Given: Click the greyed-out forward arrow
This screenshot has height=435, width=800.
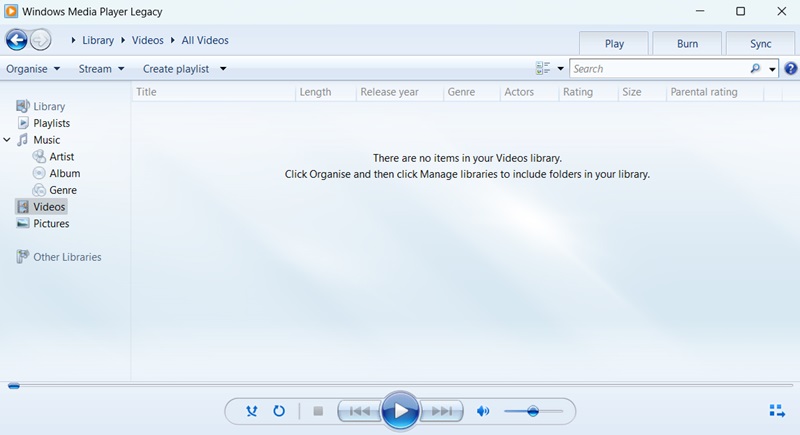Looking at the screenshot, I should (40, 40).
